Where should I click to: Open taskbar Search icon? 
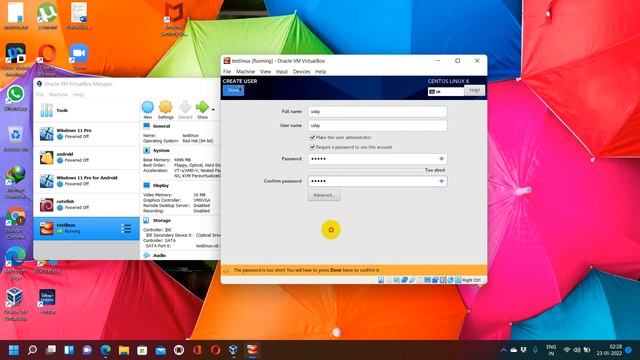click(32, 350)
